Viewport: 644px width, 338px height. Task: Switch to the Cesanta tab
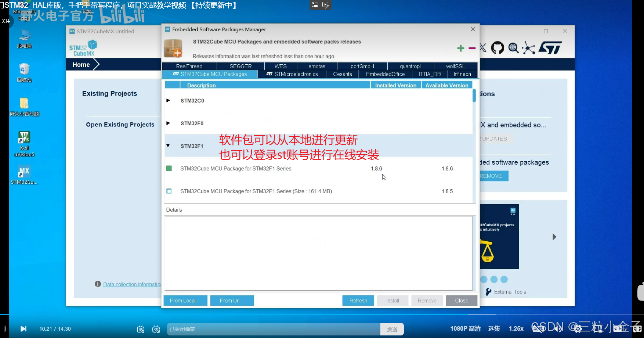click(343, 74)
